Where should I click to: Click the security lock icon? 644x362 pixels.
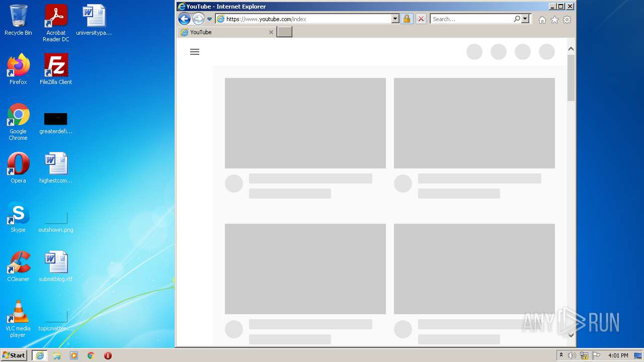point(407,19)
